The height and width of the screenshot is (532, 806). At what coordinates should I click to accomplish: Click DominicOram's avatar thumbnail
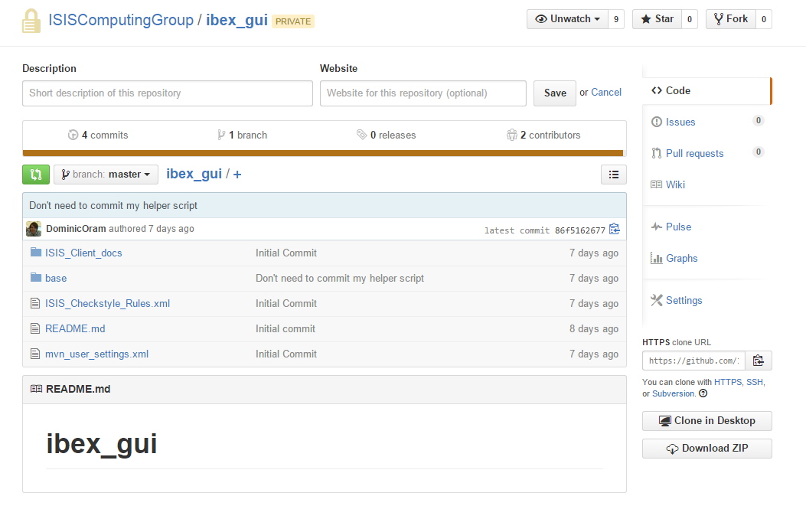[34, 229]
